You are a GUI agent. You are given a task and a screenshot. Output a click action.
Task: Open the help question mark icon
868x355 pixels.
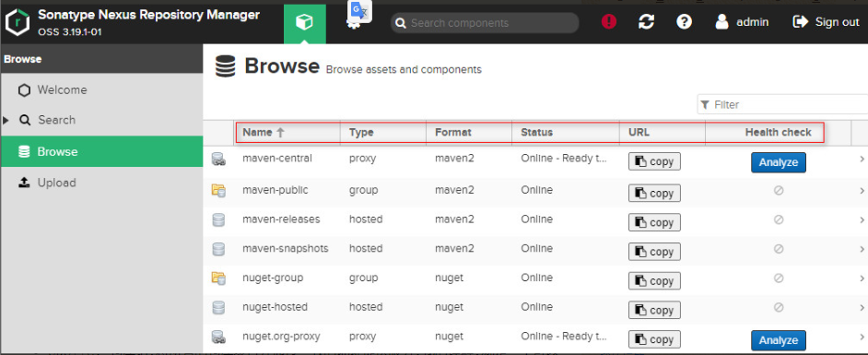point(685,21)
